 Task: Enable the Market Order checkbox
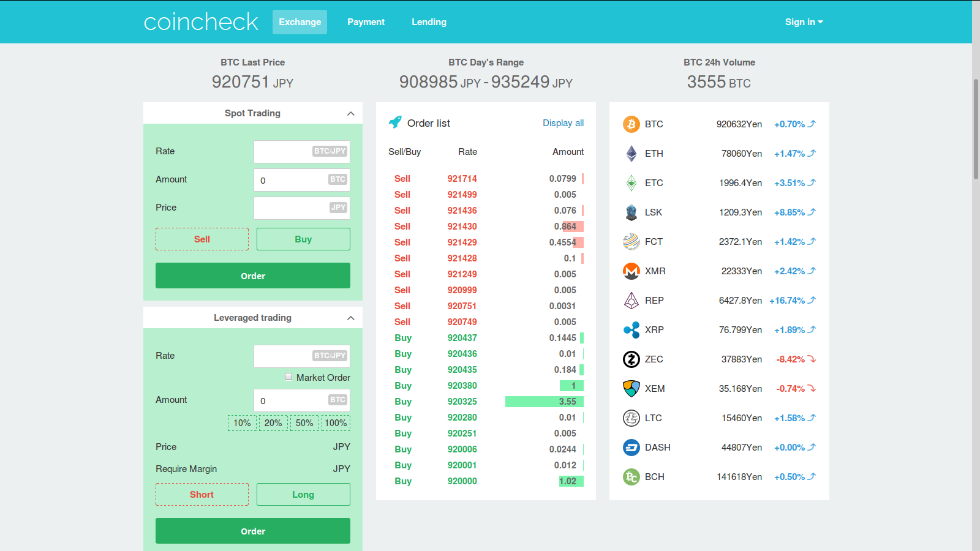[x=288, y=377]
